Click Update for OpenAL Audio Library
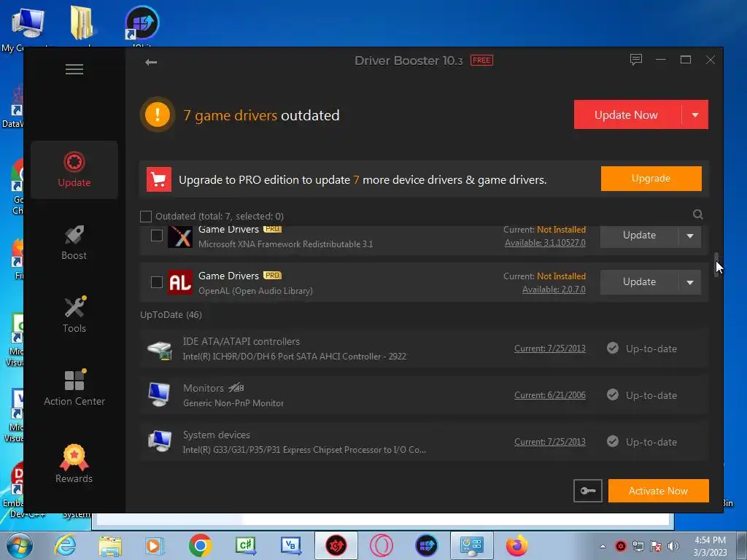The width and height of the screenshot is (747, 560). tap(639, 282)
